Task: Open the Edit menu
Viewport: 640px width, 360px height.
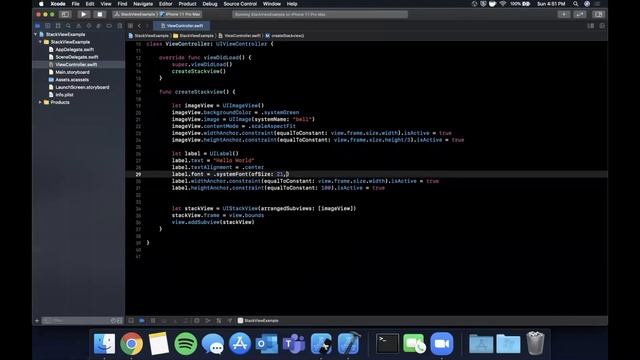Action: coord(90,4)
